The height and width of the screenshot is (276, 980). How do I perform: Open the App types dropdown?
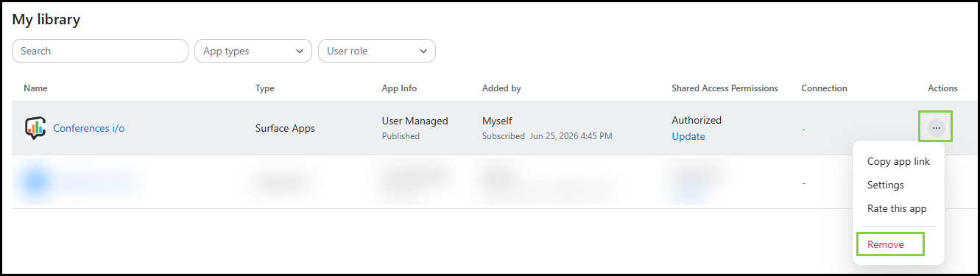tap(253, 51)
